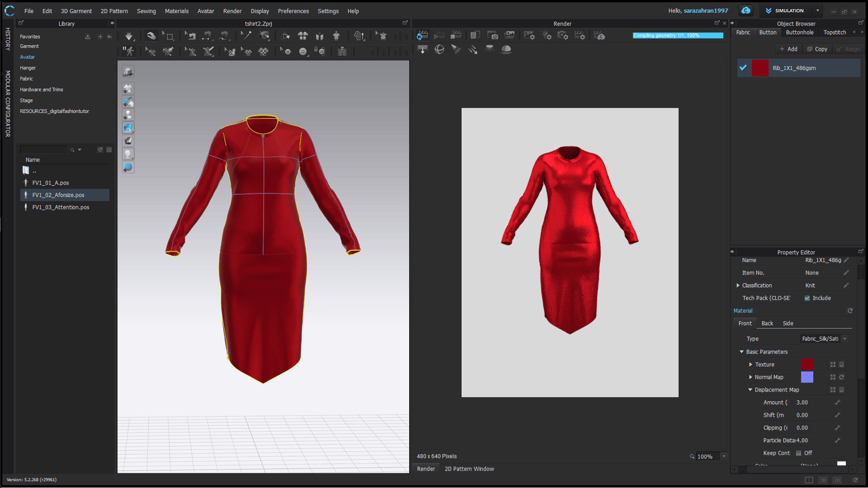Image resolution: width=868 pixels, height=488 pixels.
Task: Open the SIMULATION mode dropdown arrow
Action: [x=817, y=11]
